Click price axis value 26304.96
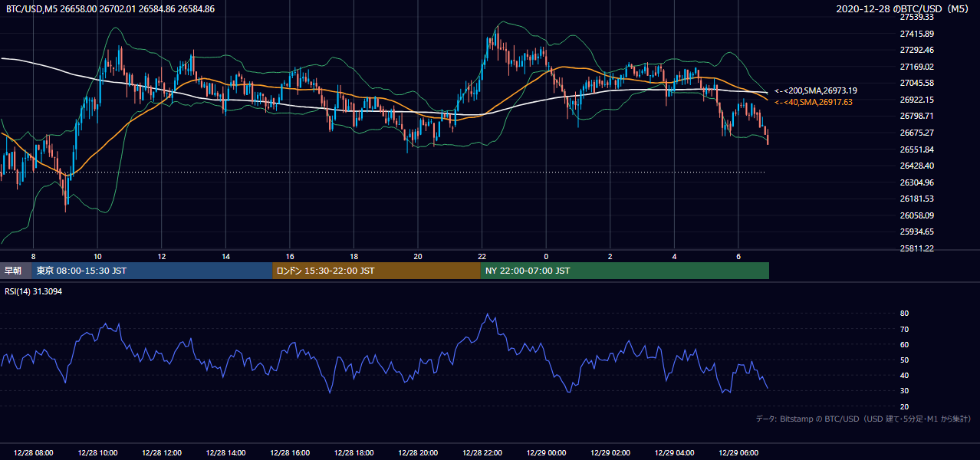Screen dimensions: 980x460 click(916, 182)
